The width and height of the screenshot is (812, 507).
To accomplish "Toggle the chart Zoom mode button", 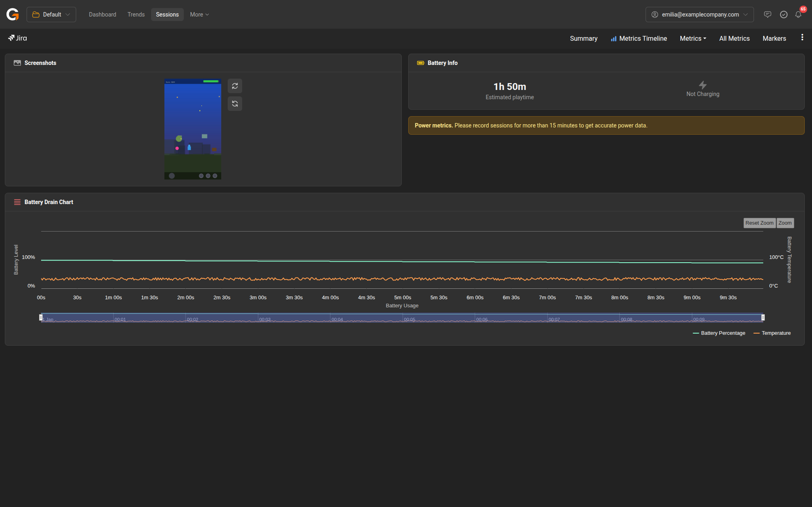I will click(785, 223).
